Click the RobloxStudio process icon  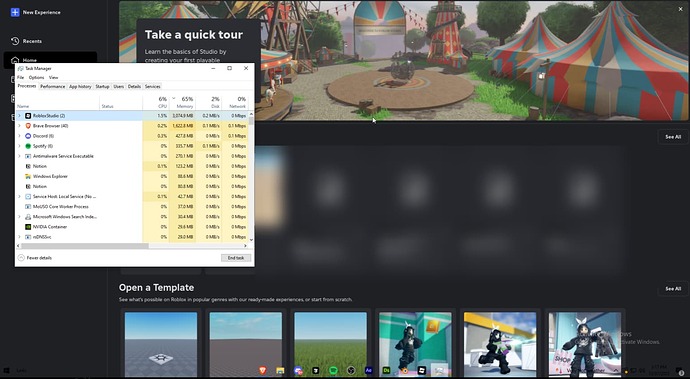point(28,116)
